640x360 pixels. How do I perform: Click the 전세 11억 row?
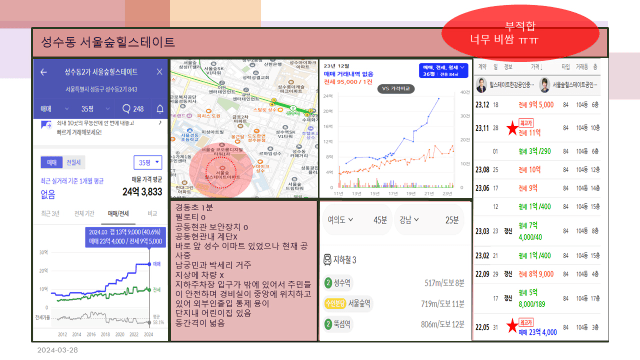537,128
